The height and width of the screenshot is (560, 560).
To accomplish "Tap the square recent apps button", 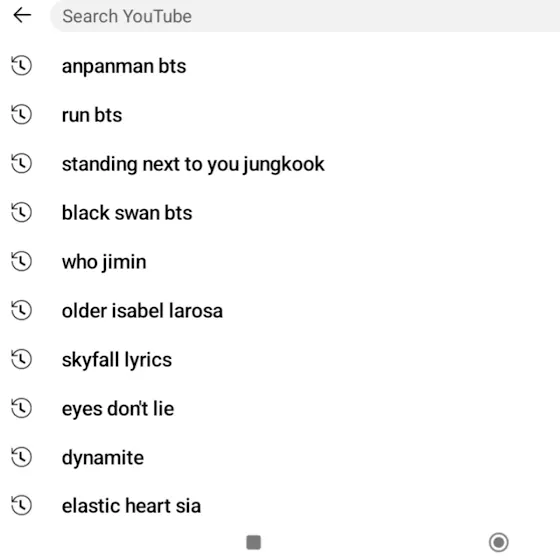I will [254, 542].
